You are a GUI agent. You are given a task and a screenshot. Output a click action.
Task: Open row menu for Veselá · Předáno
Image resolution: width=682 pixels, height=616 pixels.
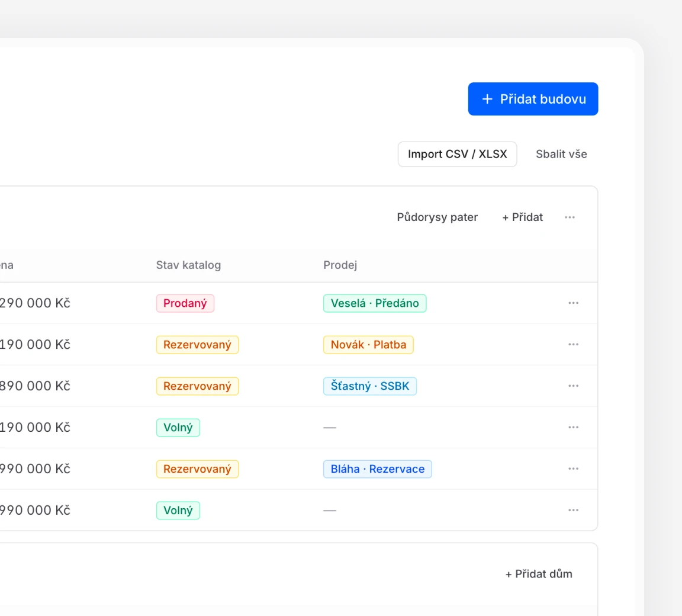573,303
